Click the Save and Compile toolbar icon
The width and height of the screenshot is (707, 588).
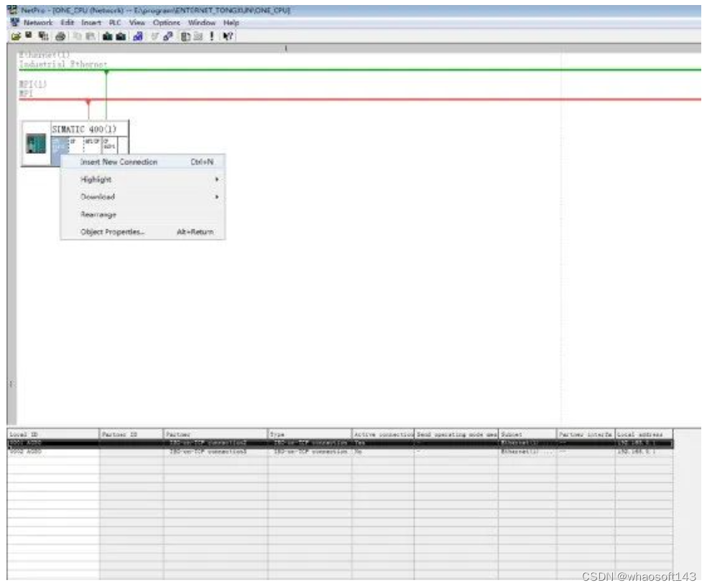coord(43,36)
